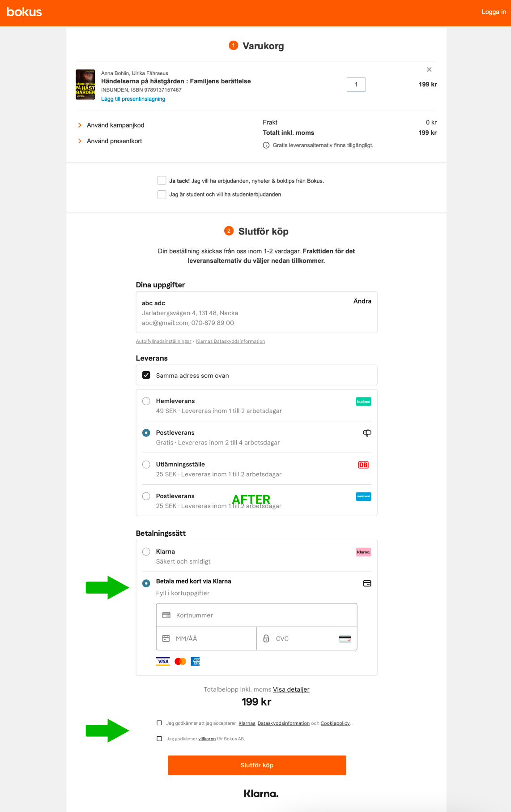This screenshot has width=511, height=812.
Task: Click the Kortnummer input field
Action: tap(256, 615)
